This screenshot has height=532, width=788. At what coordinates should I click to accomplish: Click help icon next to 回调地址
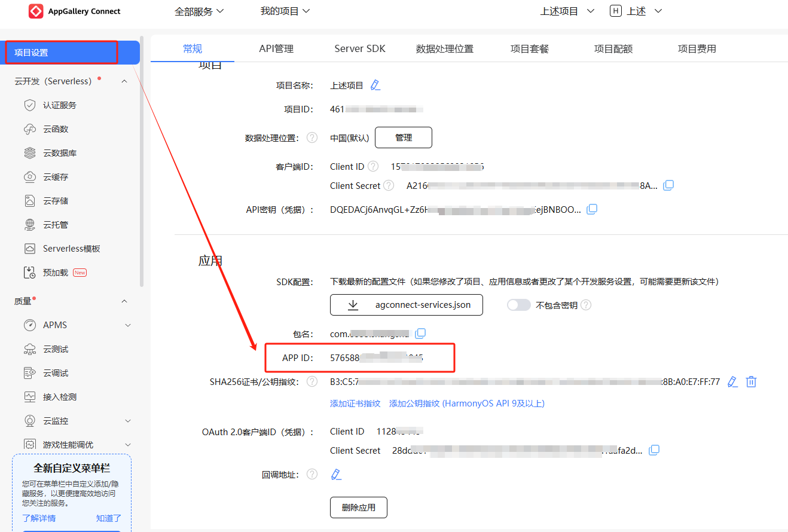point(312,474)
